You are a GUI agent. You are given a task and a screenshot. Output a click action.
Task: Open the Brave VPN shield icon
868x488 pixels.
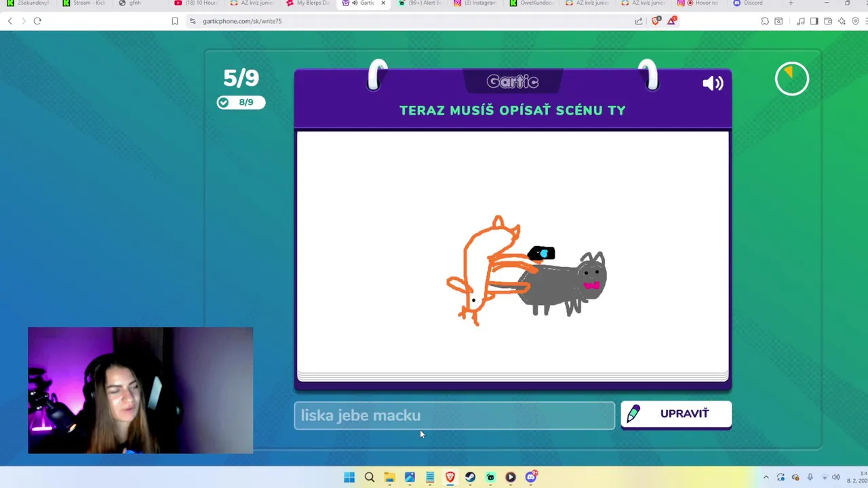pos(855,21)
